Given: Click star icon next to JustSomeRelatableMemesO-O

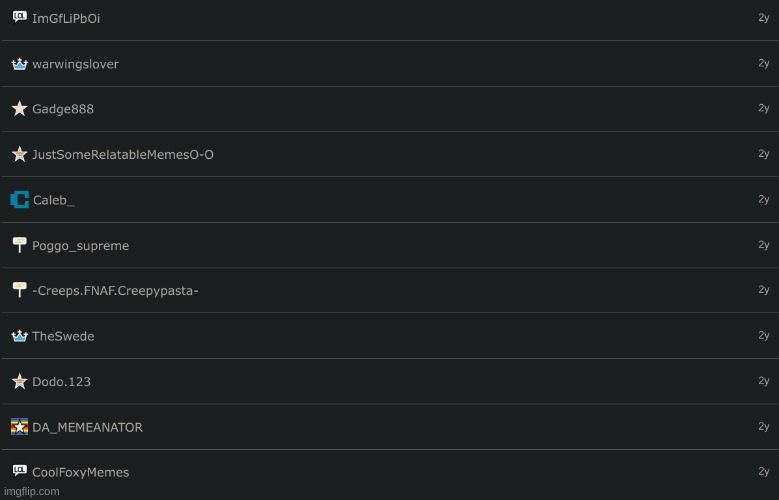Looking at the screenshot, I should tap(19, 154).
